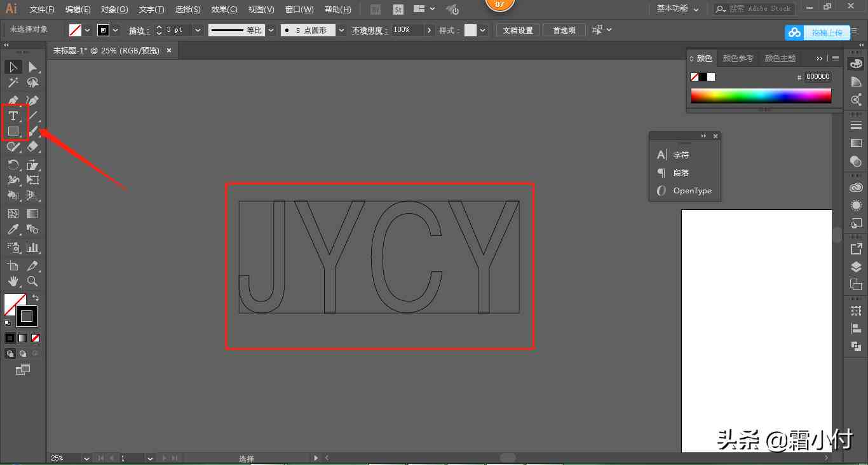The width and height of the screenshot is (868, 465).
Task: Click the white swatch in Color panel
Action: click(x=711, y=77)
